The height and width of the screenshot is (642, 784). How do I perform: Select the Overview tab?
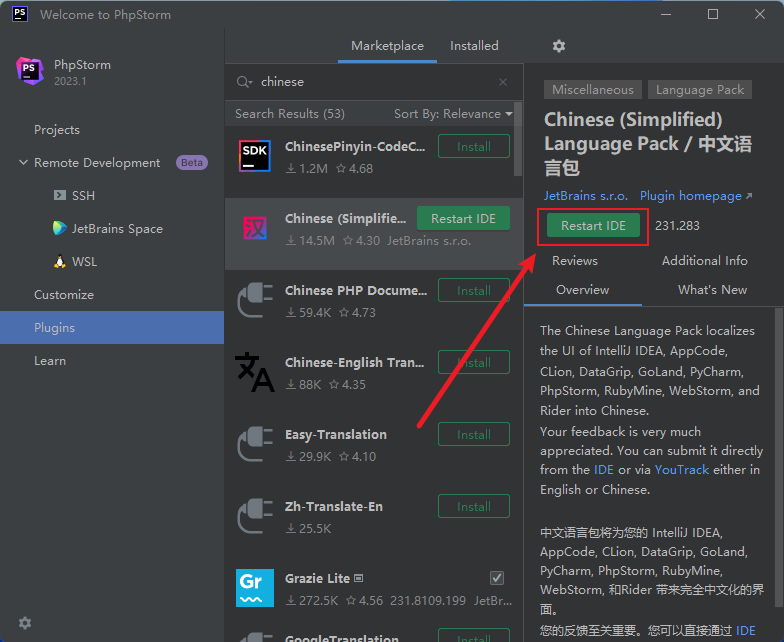(582, 290)
